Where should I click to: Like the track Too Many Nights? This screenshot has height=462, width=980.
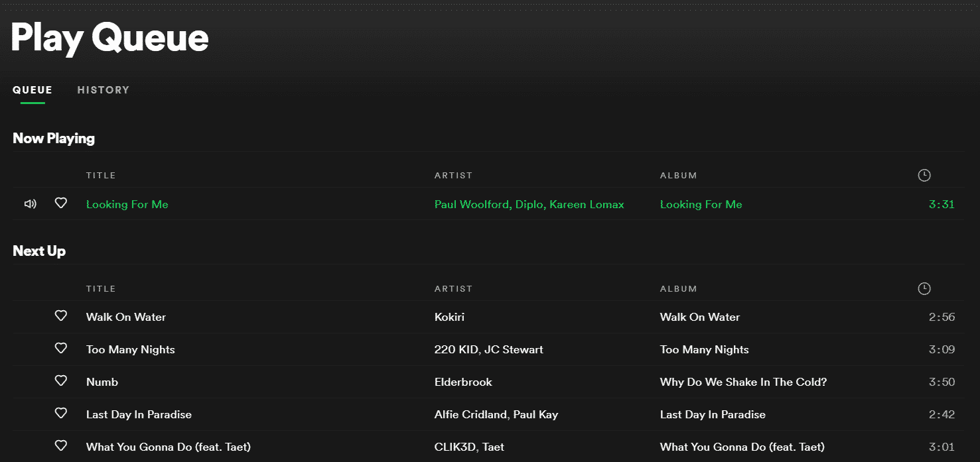point(61,349)
